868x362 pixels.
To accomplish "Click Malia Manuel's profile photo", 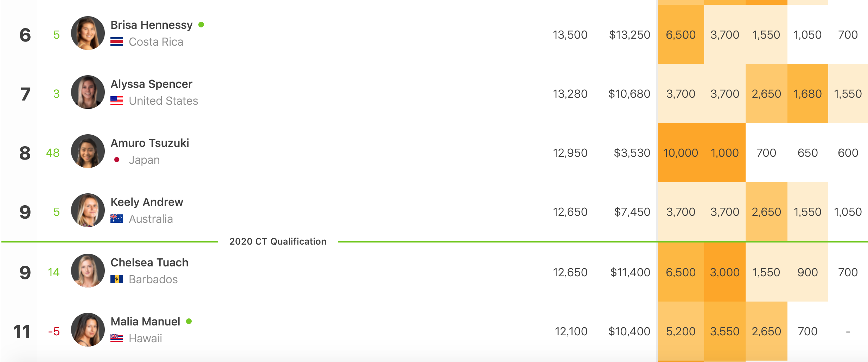I will (x=88, y=330).
